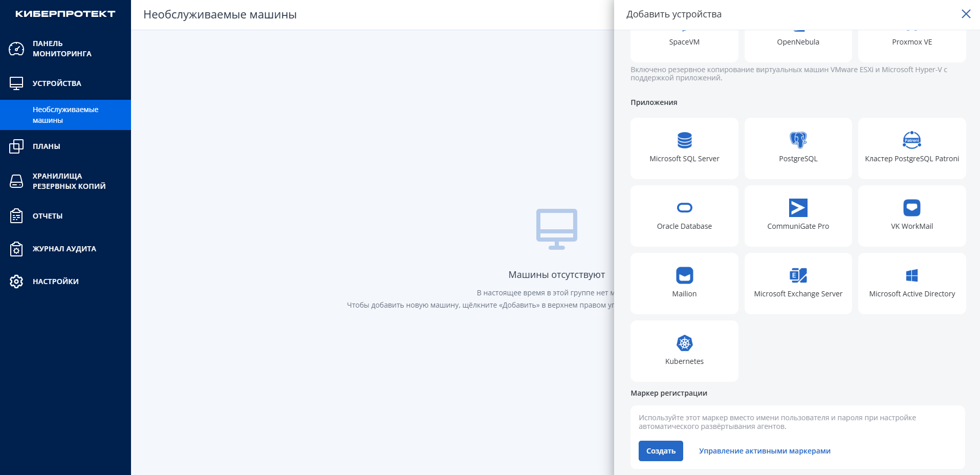The height and width of the screenshot is (475, 980).
Task: Click the monitoring dashboard gauge icon
Action: pos(16,49)
